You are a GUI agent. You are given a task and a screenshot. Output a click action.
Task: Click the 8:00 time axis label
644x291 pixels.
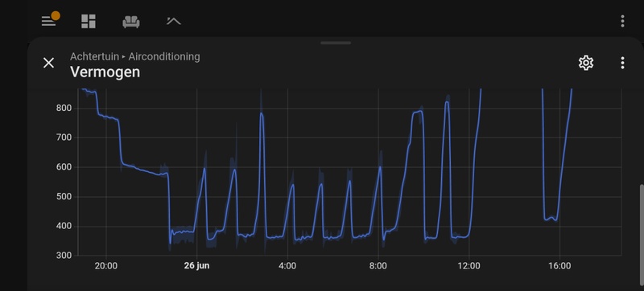point(378,266)
